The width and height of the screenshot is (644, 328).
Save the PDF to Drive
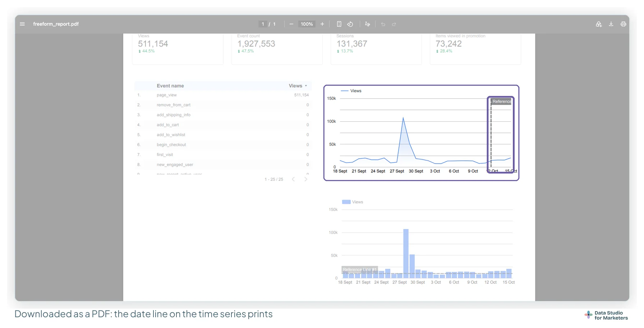599,24
